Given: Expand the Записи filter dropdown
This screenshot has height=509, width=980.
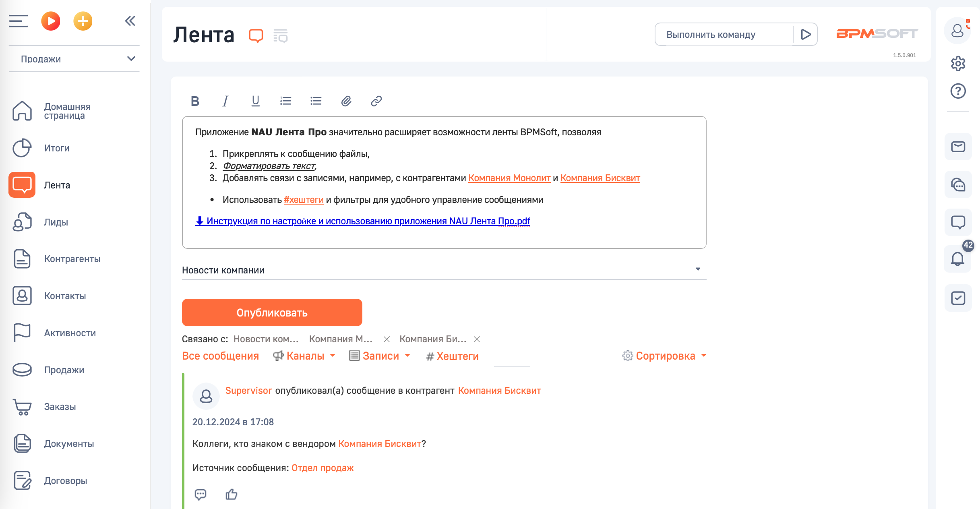Looking at the screenshot, I should click(380, 356).
